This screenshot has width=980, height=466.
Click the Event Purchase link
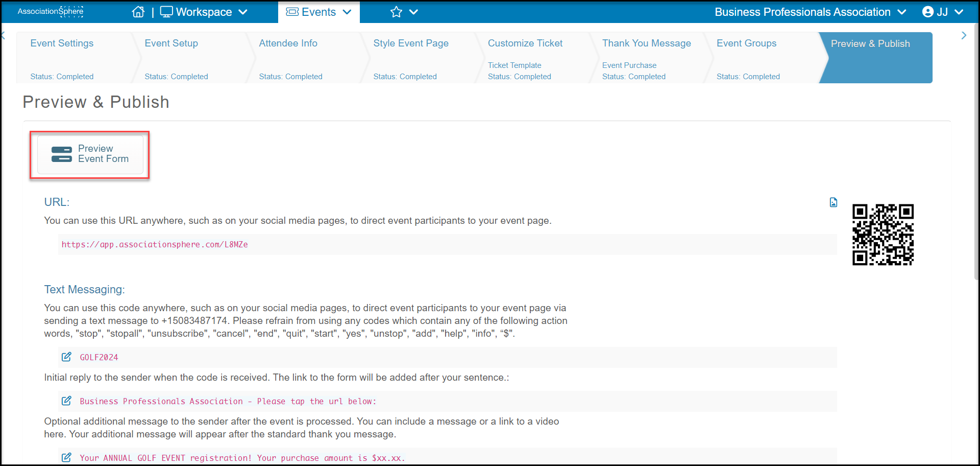point(629,65)
